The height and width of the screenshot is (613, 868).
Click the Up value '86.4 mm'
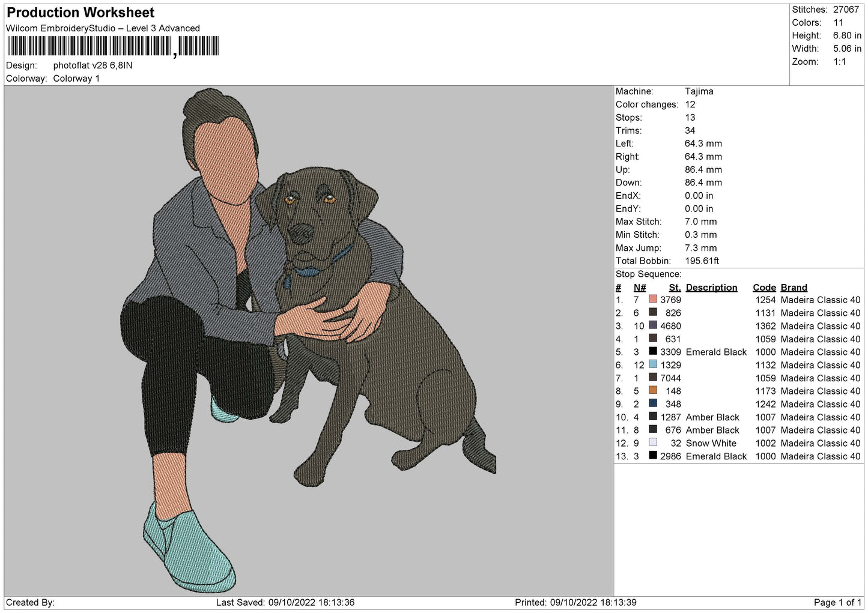pyautogui.click(x=703, y=170)
